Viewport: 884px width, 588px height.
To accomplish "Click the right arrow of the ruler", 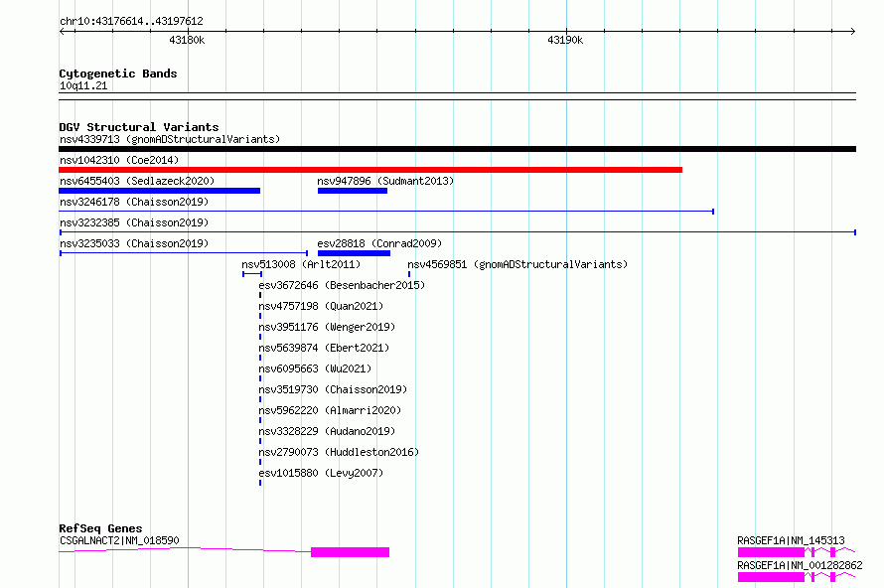I will (x=853, y=31).
